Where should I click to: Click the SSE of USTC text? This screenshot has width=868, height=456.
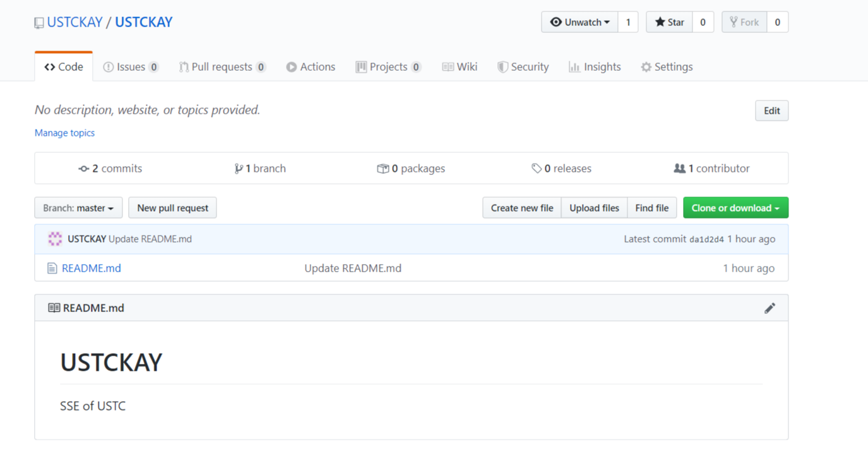[93, 406]
